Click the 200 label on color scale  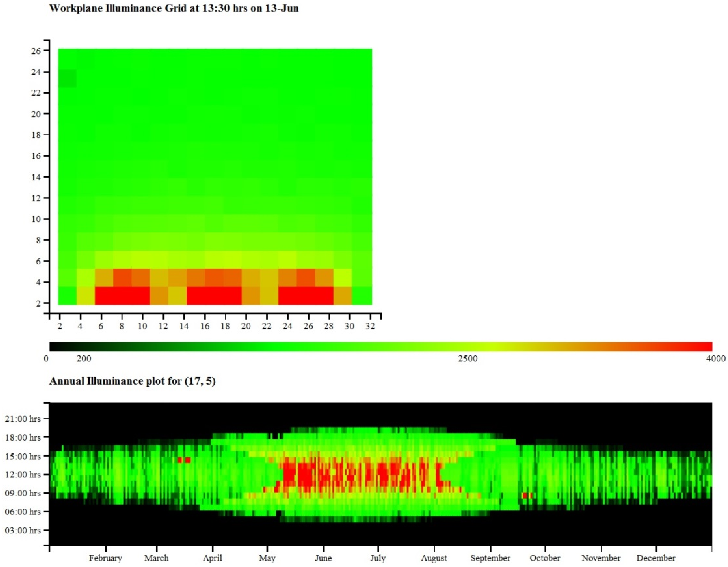pyautogui.click(x=84, y=359)
